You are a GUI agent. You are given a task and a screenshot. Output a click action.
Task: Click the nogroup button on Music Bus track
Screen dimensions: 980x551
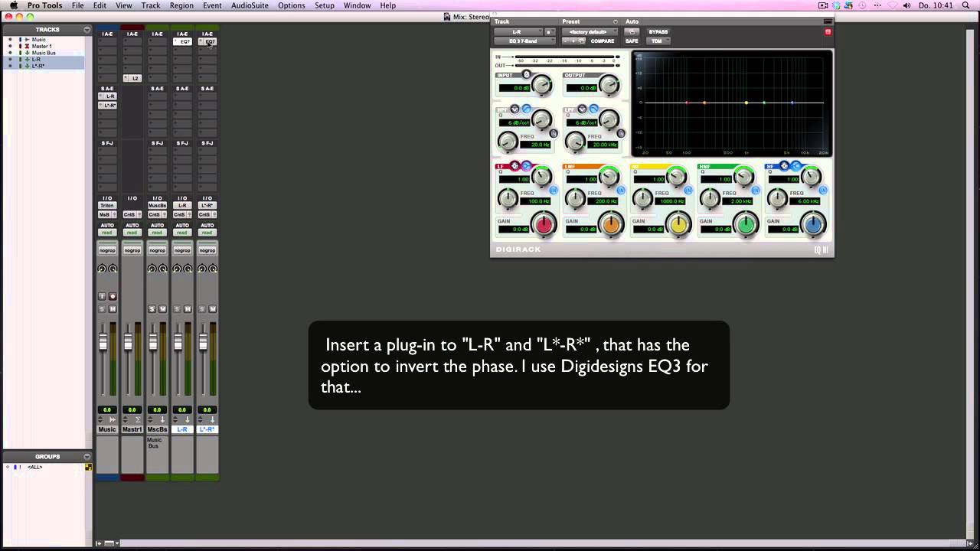coord(157,250)
